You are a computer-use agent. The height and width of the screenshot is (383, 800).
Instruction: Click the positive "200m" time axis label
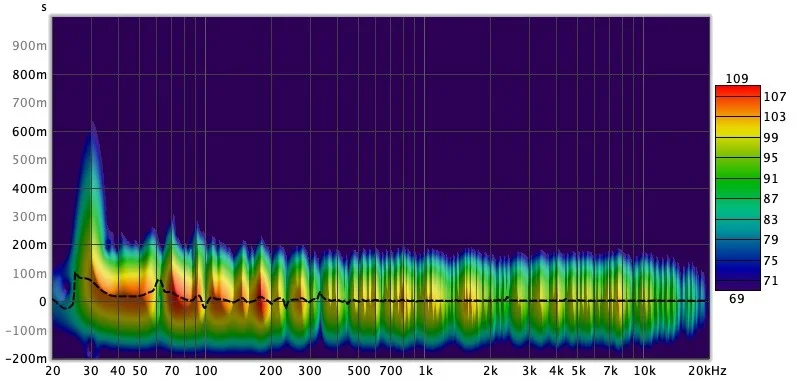point(30,245)
